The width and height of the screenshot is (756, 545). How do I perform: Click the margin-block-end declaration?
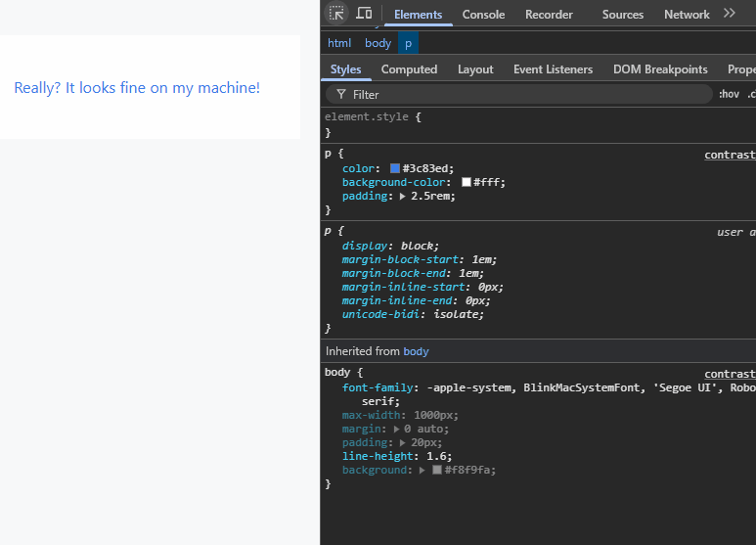pos(413,273)
